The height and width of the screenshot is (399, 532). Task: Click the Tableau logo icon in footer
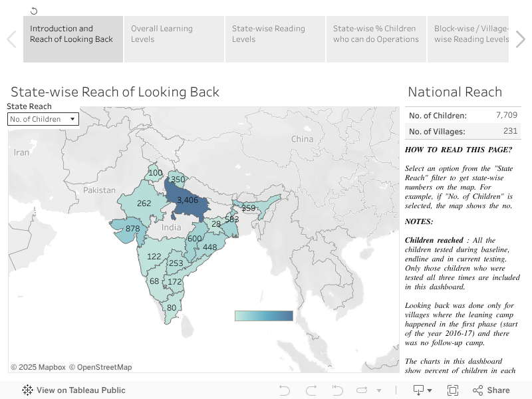[27, 390]
